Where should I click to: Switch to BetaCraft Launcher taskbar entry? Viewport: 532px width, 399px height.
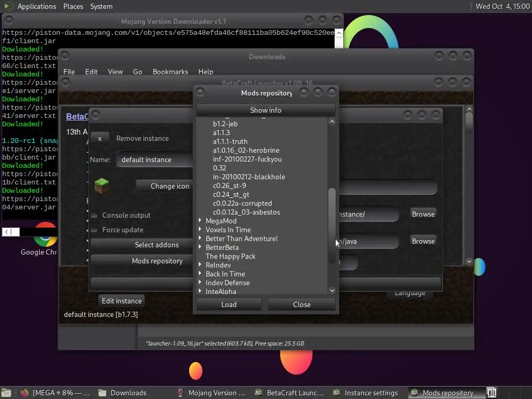(289, 393)
